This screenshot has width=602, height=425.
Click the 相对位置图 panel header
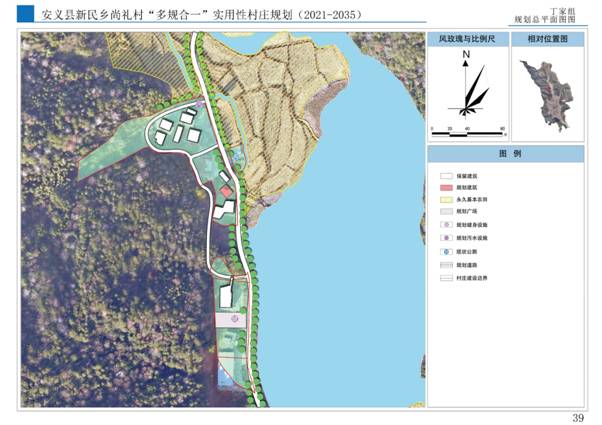548,39
